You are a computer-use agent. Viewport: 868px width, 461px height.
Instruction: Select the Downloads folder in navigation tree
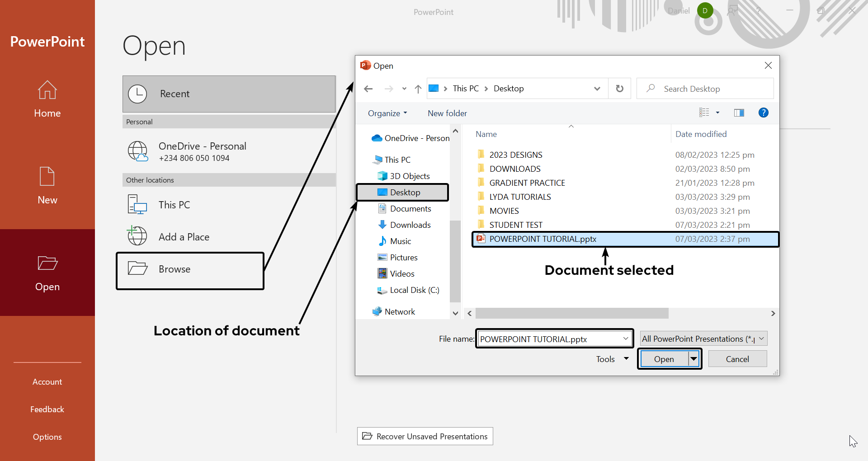(x=410, y=225)
